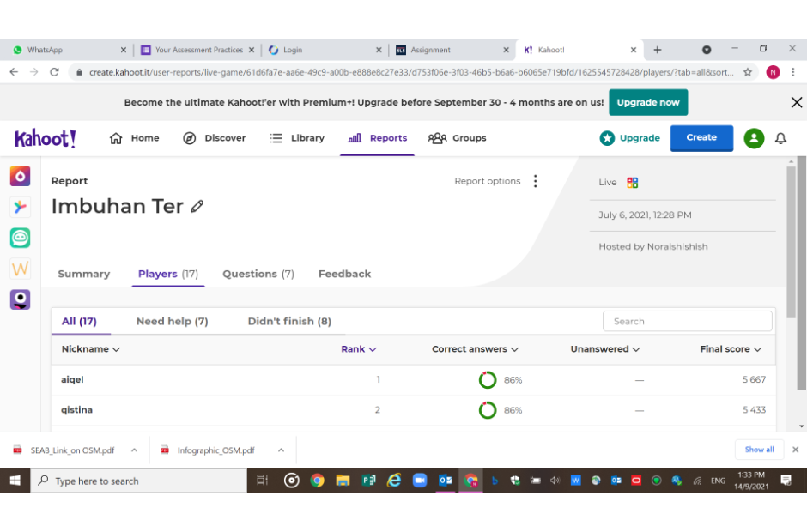Viewport: 807px width, 532px height.
Task: Sort by Correct answers column
Action: click(475, 349)
